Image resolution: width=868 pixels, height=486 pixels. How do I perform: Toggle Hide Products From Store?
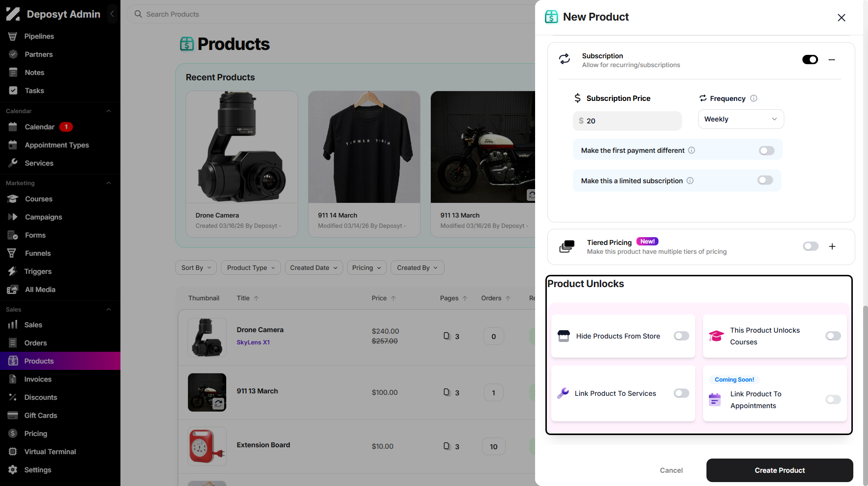[x=681, y=336]
